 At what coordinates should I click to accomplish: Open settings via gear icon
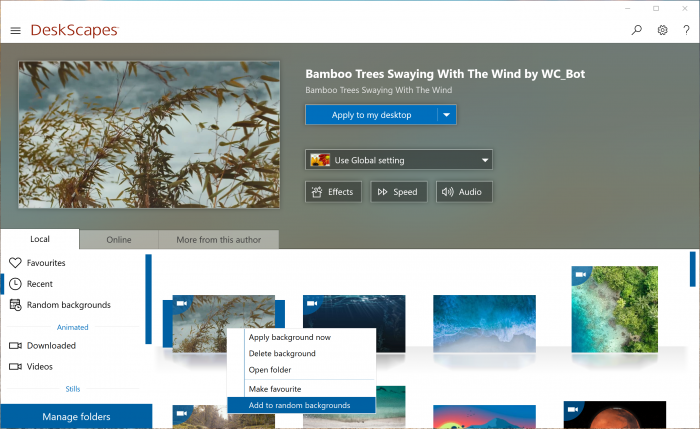tap(662, 30)
